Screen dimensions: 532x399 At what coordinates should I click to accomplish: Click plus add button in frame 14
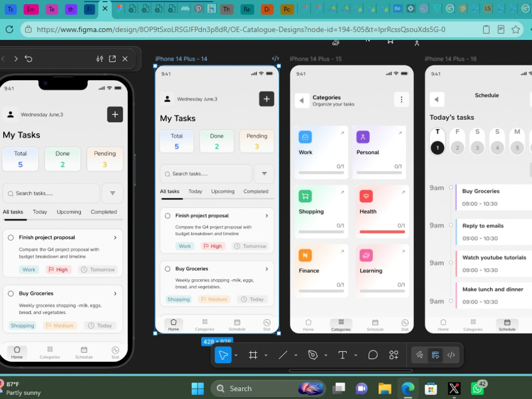coord(267,99)
